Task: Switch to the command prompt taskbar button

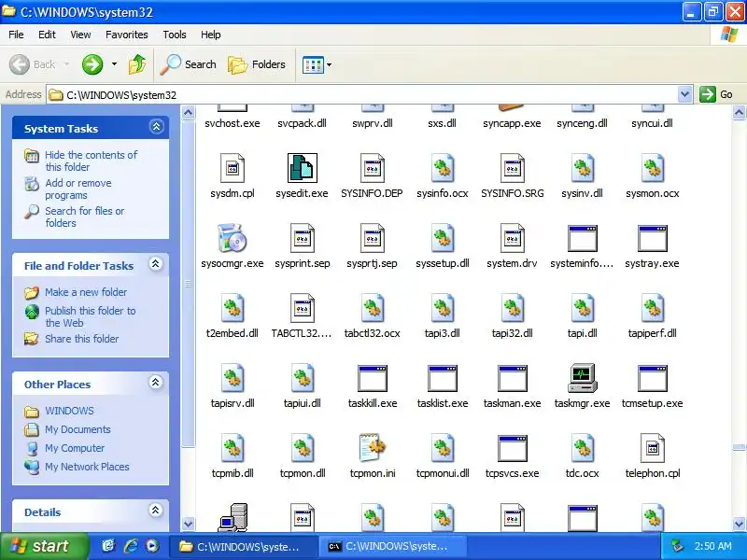Action: pos(392,547)
